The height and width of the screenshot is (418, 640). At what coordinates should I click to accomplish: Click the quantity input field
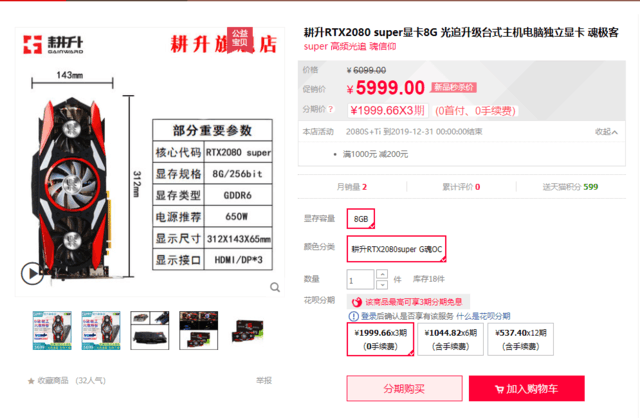click(360, 280)
